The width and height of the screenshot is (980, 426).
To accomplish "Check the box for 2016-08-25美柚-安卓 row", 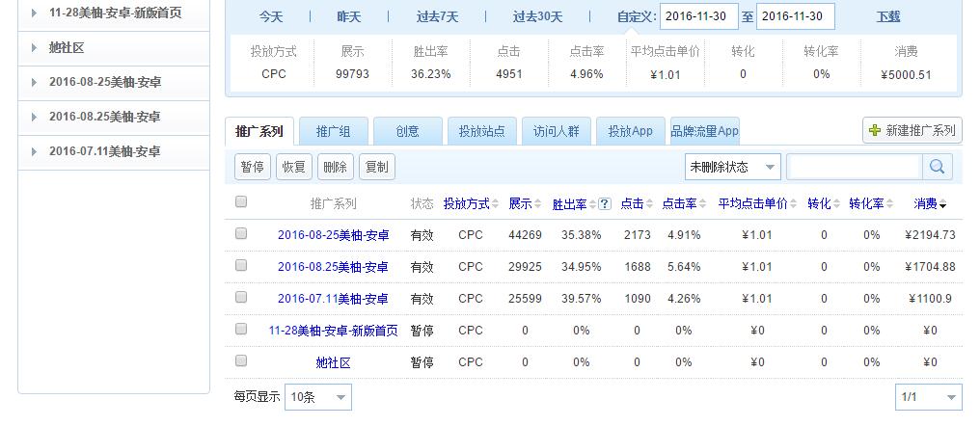I will pyautogui.click(x=241, y=233).
